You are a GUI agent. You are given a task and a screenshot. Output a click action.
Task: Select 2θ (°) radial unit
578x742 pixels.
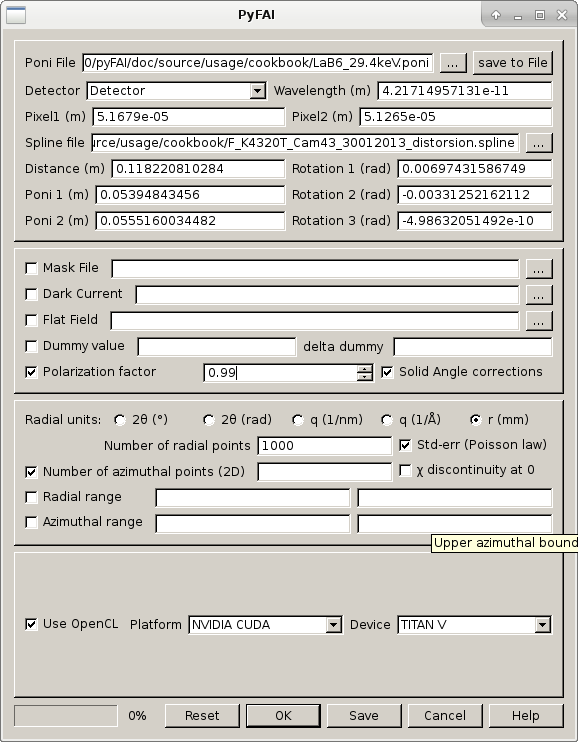(120, 420)
